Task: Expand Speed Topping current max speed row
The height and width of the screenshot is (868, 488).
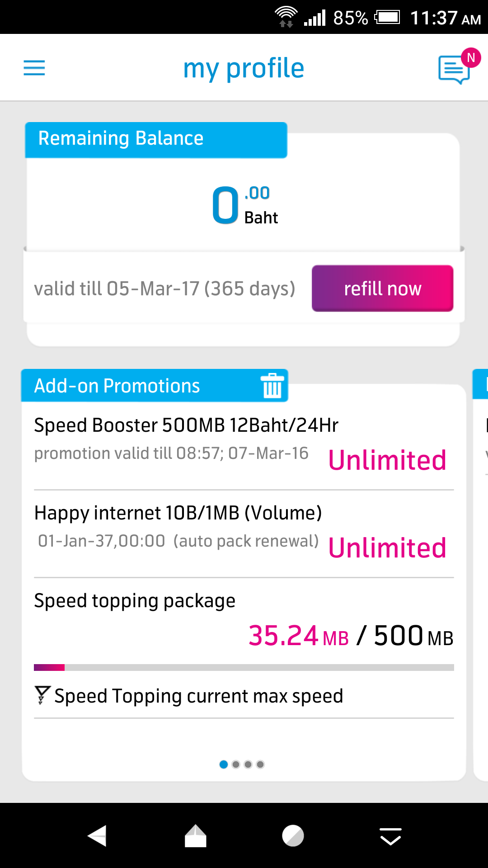Action: [x=244, y=696]
